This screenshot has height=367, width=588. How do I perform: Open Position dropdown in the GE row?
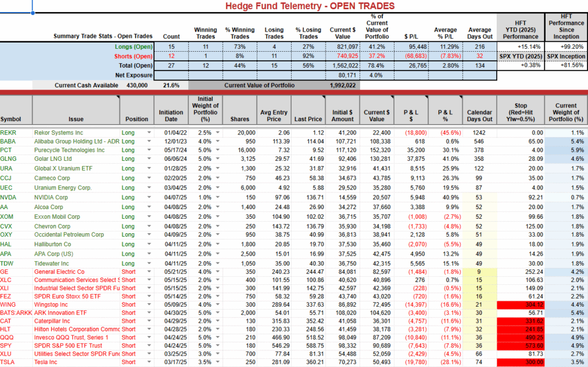click(x=149, y=272)
